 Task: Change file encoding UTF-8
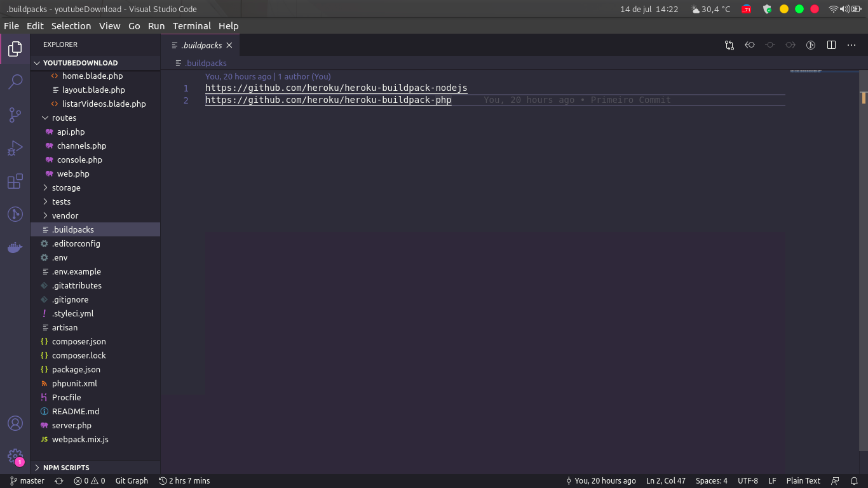(748, 481)
